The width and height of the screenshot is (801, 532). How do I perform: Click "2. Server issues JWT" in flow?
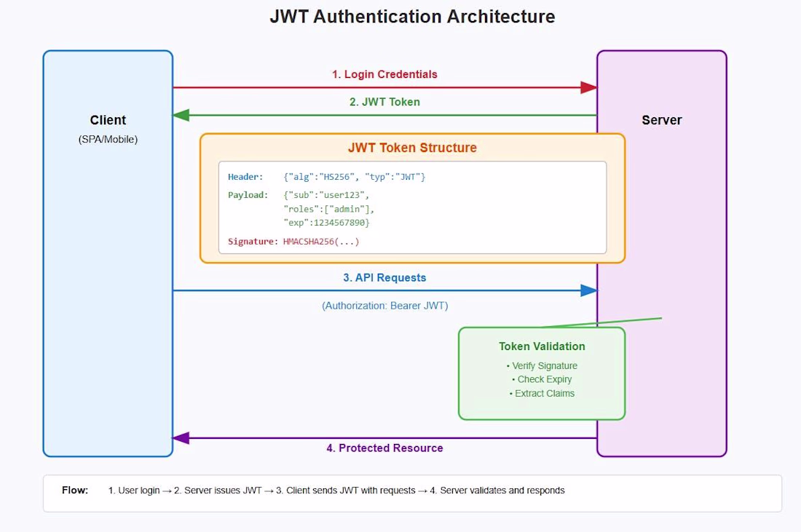218,490
